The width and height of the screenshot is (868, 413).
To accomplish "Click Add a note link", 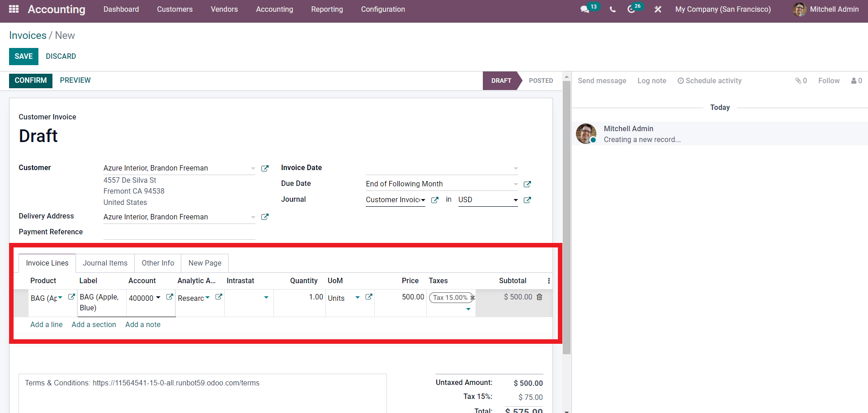I will (x=143, y=325).
